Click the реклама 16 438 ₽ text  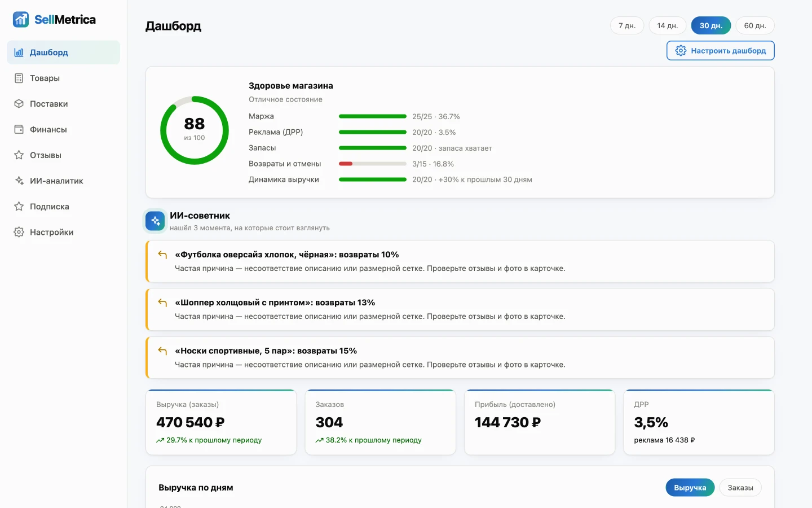coord(664,440)
